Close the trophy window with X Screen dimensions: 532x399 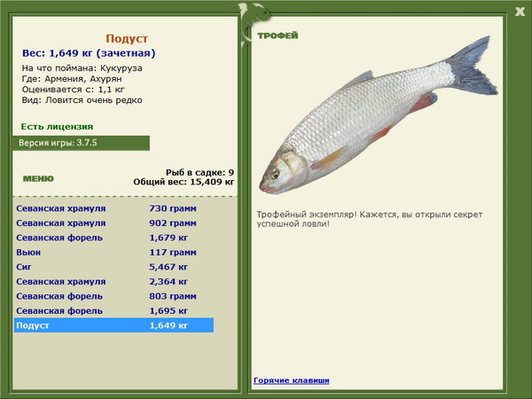[520, 12]
